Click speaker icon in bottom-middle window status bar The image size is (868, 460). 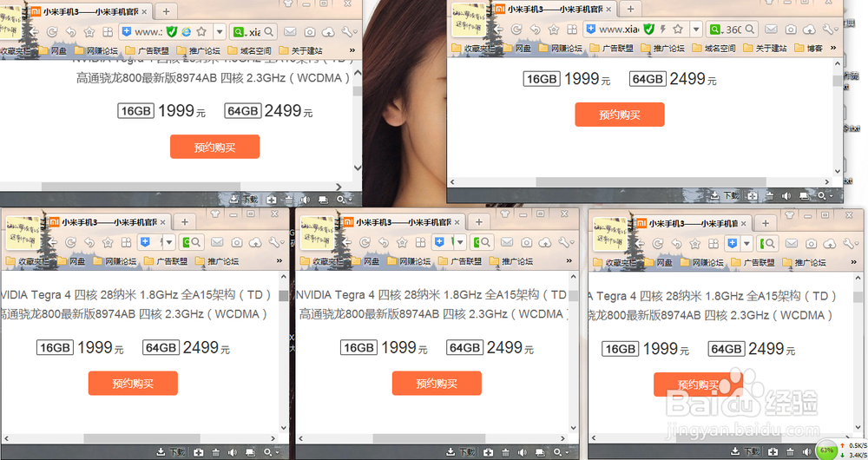tap(522, 452)
